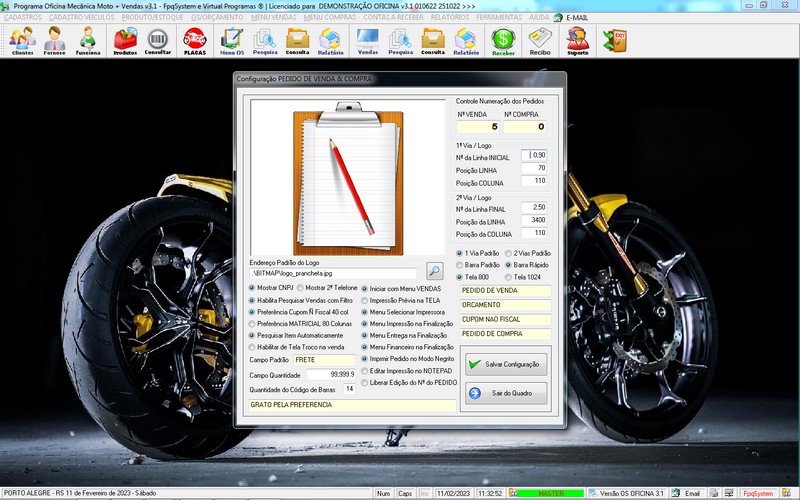
Task: Enable Editar Impressão no NOTEPAD
Action: (365, 371)
